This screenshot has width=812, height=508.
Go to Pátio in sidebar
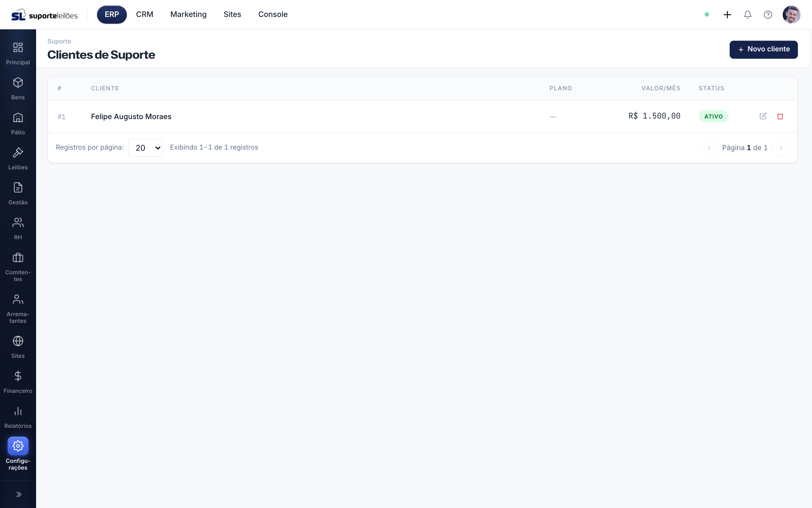tap(18, 124)
